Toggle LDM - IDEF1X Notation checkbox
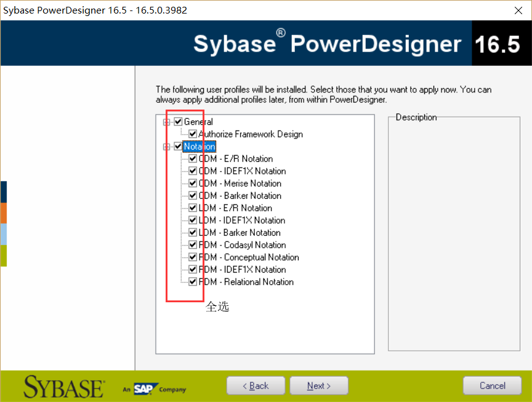This screenshot has width=532, height=402. tap(193, 220)
